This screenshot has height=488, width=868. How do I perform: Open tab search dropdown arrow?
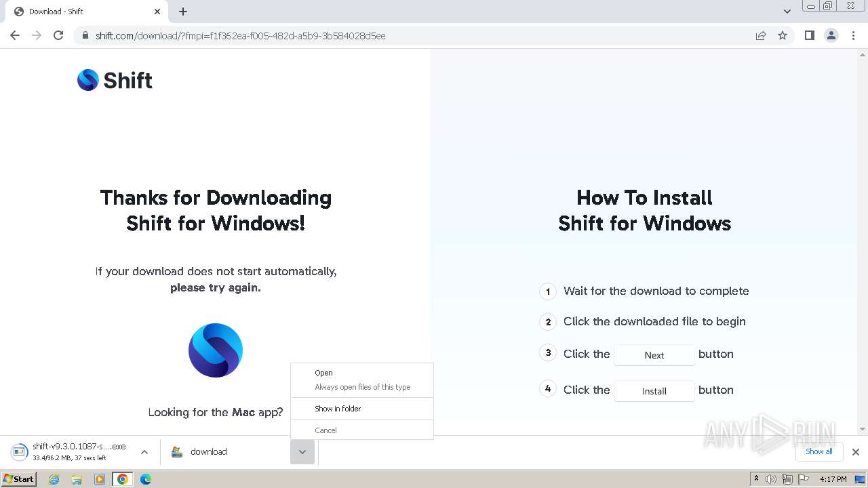coord(787,12)
